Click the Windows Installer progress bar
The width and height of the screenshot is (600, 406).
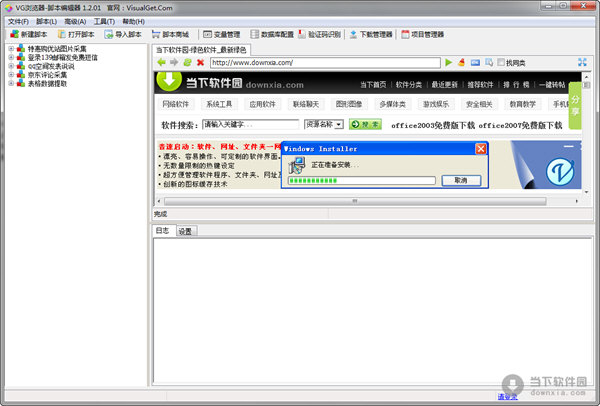[x=362, y=181]
